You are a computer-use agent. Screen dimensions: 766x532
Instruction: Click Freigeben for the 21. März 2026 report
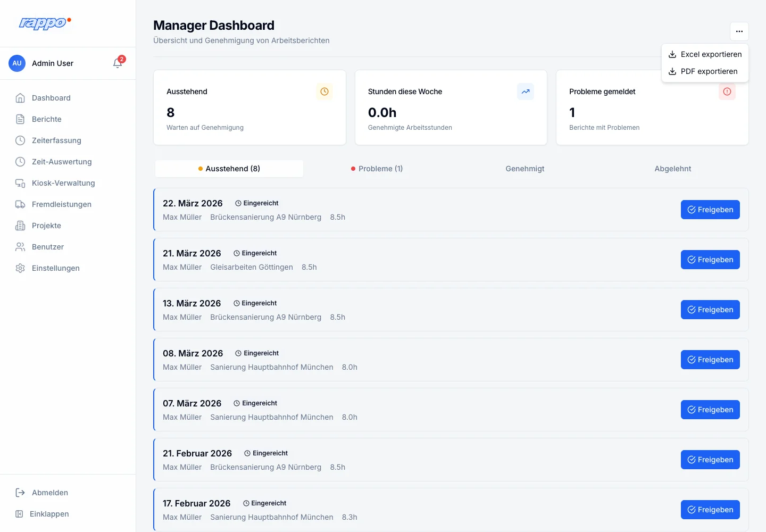710,260
